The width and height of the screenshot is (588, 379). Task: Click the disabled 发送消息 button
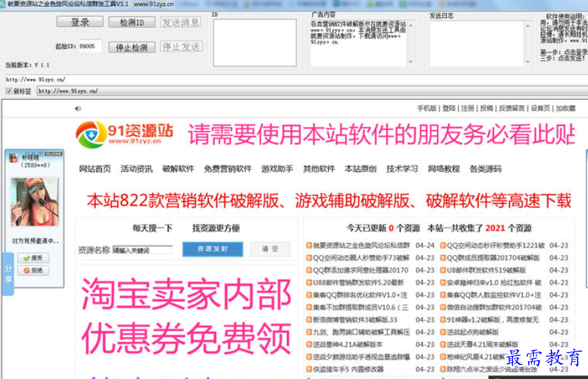(181, 22)
